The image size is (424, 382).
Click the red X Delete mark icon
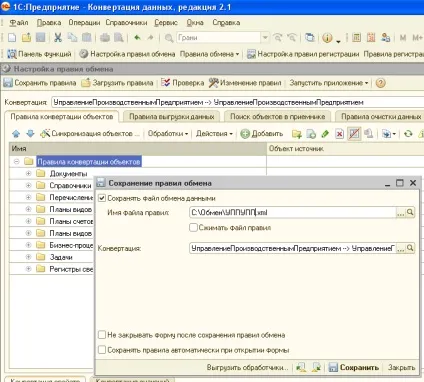tap(339, 134)
